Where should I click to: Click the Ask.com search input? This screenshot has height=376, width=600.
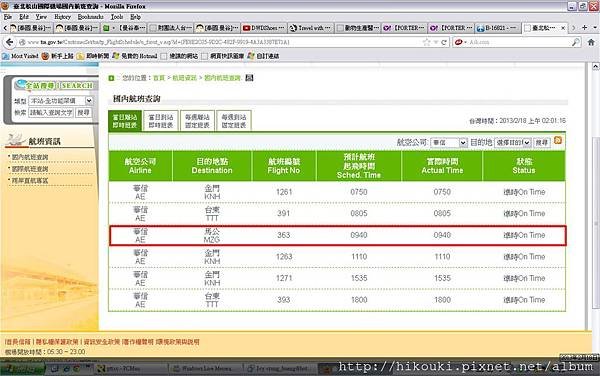pos(519,42)
